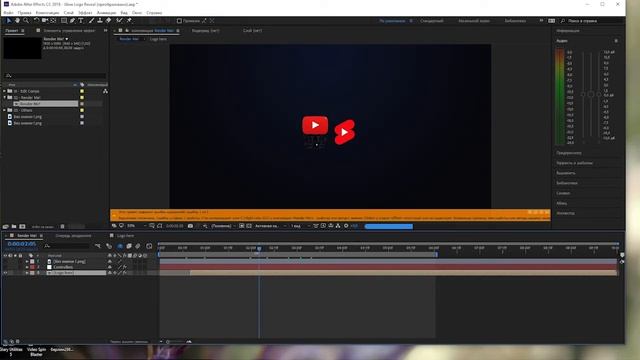640x360 pixels.
Task: Click Interpret Footage icon in Project panel
Action: click(6, 226)
